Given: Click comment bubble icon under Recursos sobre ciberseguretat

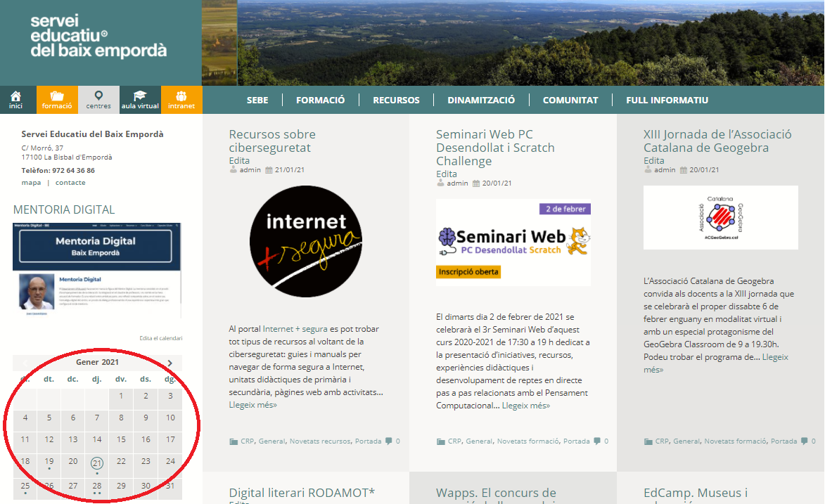Looking at the screenshot, I should click(x=389, y=441).
